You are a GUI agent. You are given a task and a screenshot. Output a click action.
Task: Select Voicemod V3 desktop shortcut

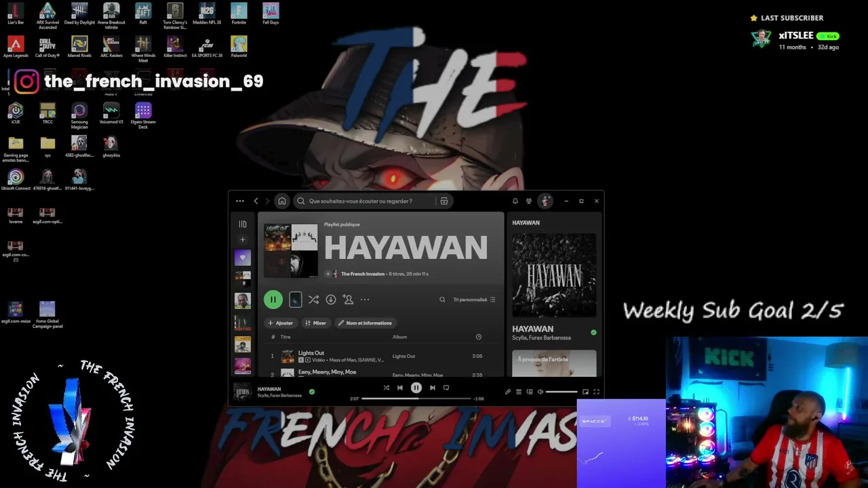(x=111, y=113)
